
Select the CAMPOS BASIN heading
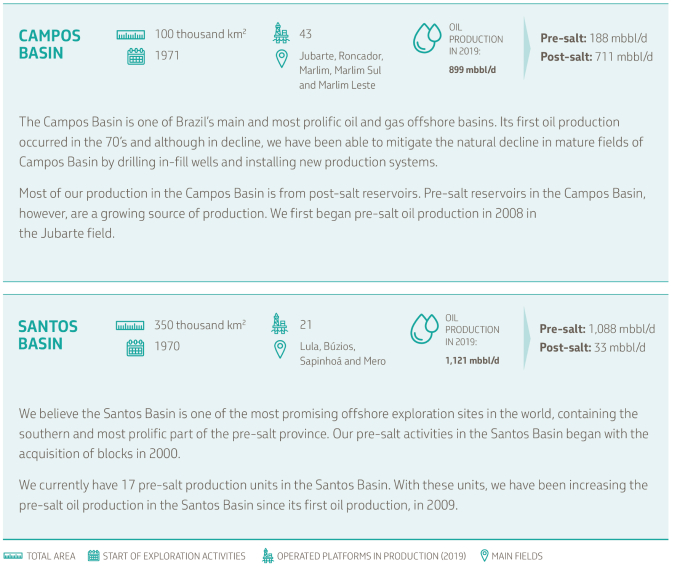50,44
